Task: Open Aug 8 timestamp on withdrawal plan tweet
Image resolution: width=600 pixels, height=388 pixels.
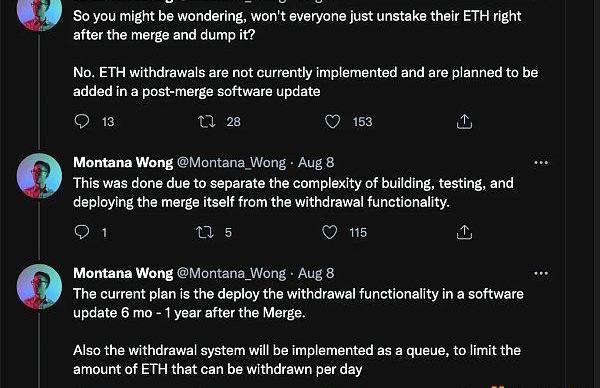Action: [316, 273]
